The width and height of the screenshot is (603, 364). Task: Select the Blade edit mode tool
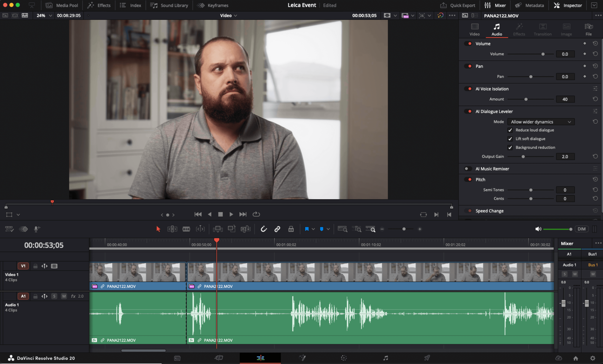(x=186, y=229)
